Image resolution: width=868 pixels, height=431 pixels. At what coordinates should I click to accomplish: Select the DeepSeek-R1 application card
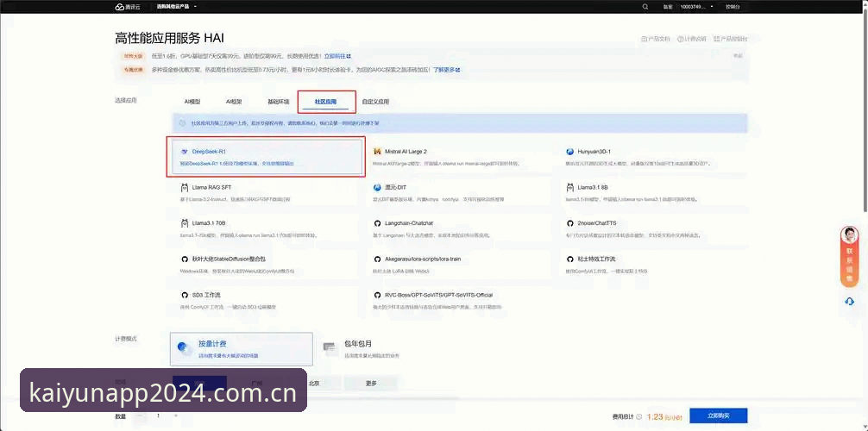(267, 157)
